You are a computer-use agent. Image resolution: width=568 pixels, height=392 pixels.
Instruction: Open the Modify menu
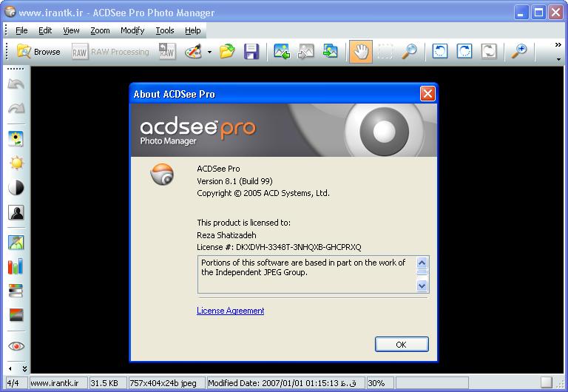[x=132, y=30]
